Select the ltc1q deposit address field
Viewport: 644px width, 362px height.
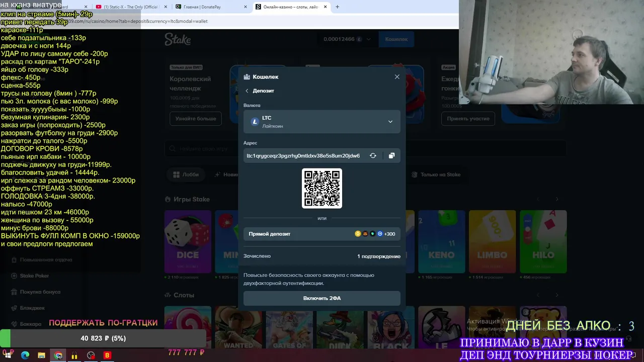pyautogui.click(x=303, y=156)
